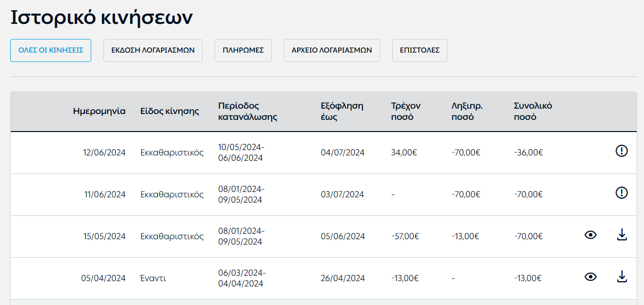
Task: Show the ΑΡΧΕΙΟ ΛΟΓΑΡΙΑΣΜΩΝ tab
Action: (x=332, y=50)
